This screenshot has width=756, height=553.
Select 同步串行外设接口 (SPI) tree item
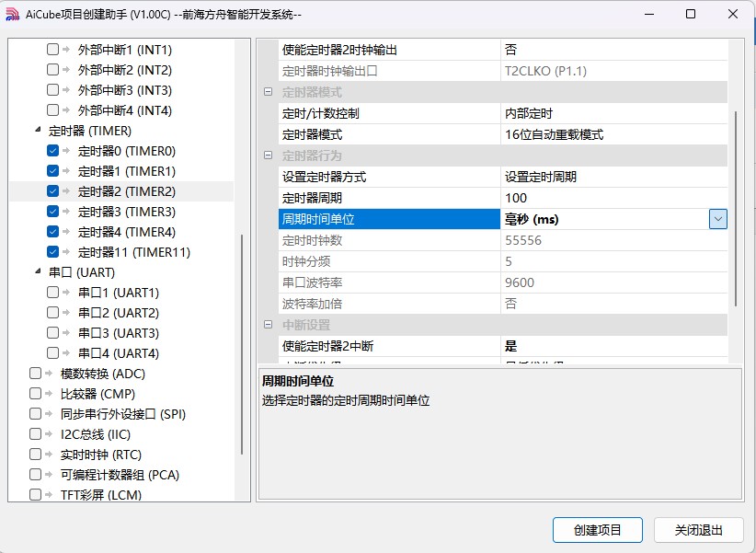click(x=123, y=414)
